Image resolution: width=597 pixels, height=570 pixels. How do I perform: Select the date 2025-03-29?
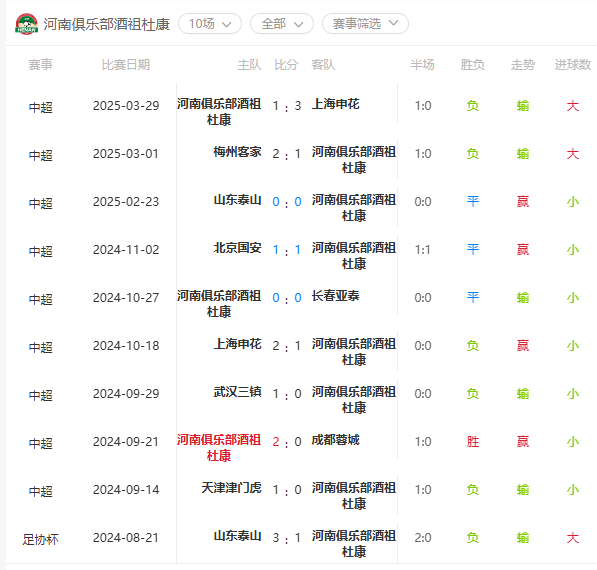[126, 105]
